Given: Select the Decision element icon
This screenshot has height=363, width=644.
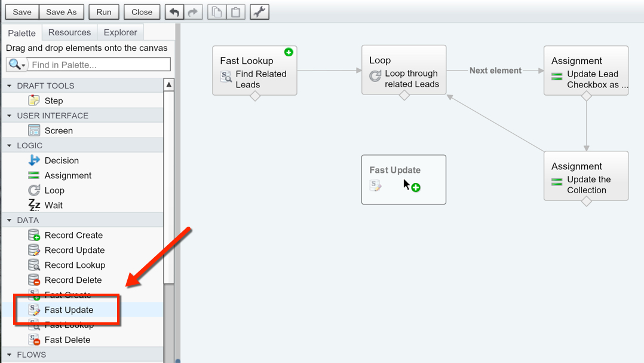Looking at the screenshot, I should click(x=34, y=160).
